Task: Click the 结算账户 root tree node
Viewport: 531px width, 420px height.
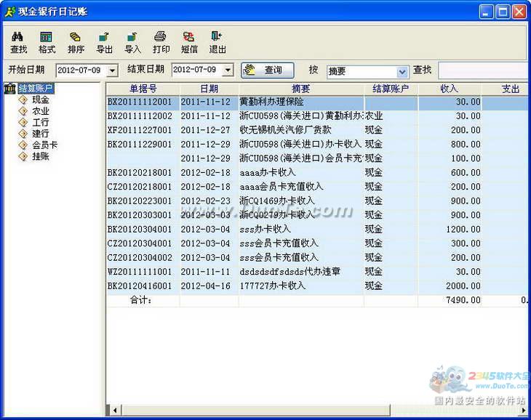Action: (x=36, y=89)
